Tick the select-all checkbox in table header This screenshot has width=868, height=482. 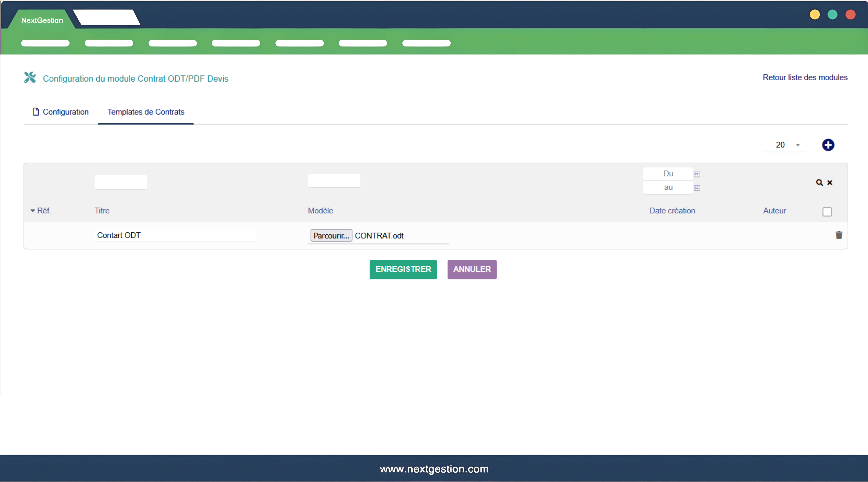coord(827,211)
